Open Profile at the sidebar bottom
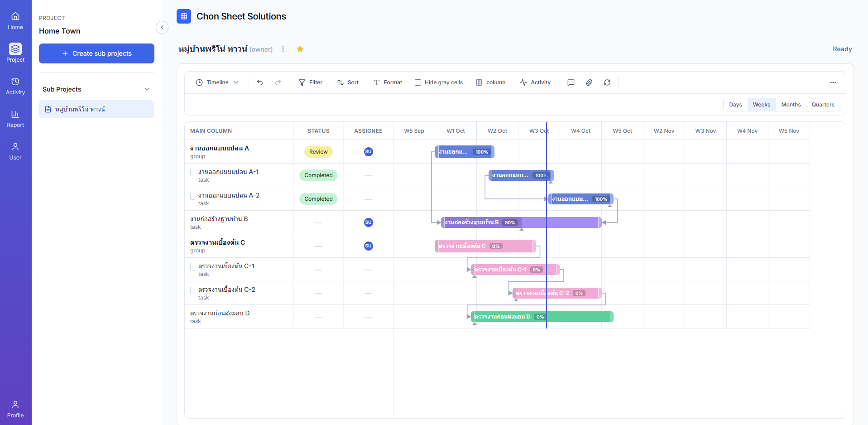The image size is (868, 425). point(15,409)
